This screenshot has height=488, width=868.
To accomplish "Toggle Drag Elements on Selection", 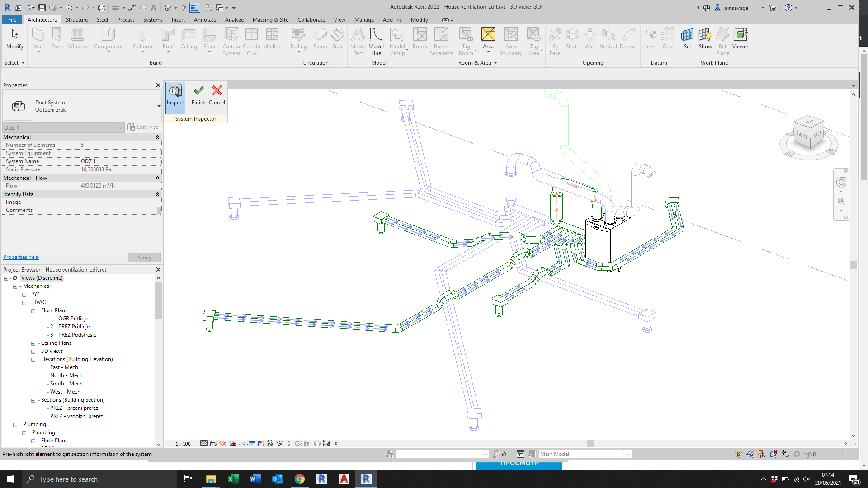I will (x=785, y=454).
